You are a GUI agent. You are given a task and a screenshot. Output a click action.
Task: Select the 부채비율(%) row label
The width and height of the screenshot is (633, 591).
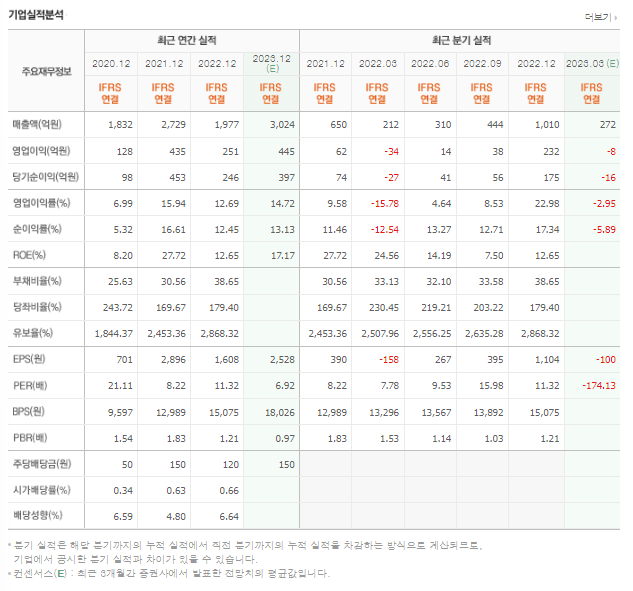pos(37,281)
